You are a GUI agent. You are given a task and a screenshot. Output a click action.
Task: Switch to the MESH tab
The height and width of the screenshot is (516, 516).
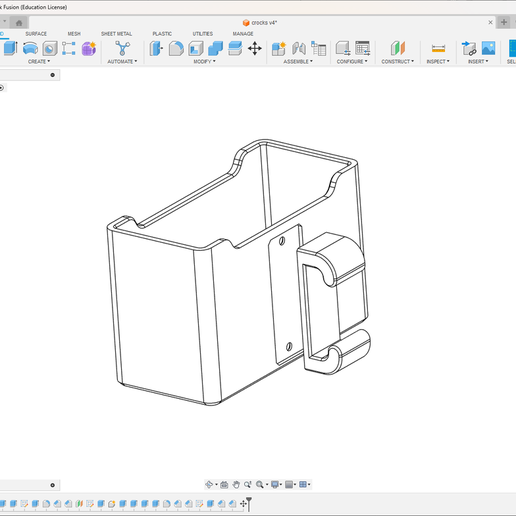click(x=74, y=34)
